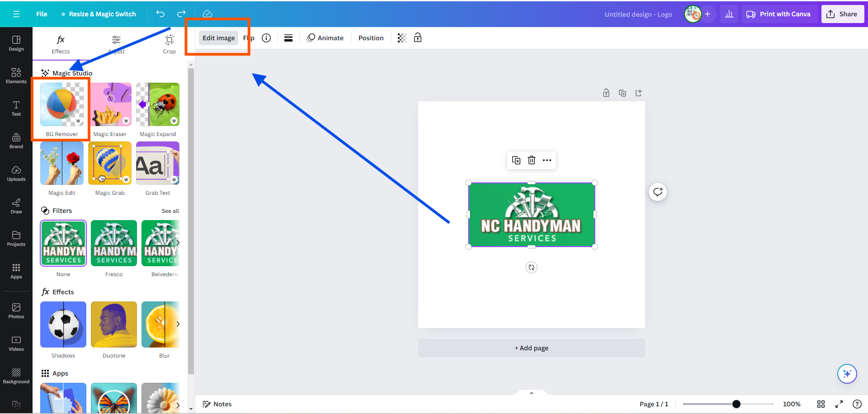Open the Brand sidebar panel

coord(16,141)
